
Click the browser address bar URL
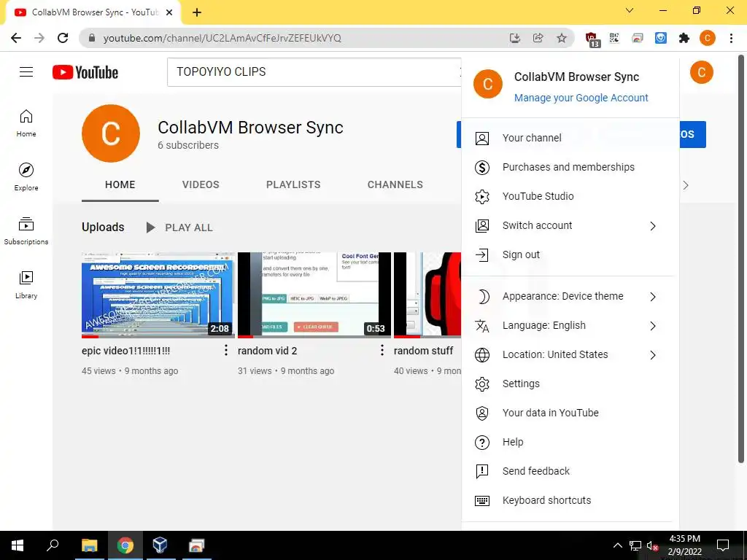[x=222, y=38]
